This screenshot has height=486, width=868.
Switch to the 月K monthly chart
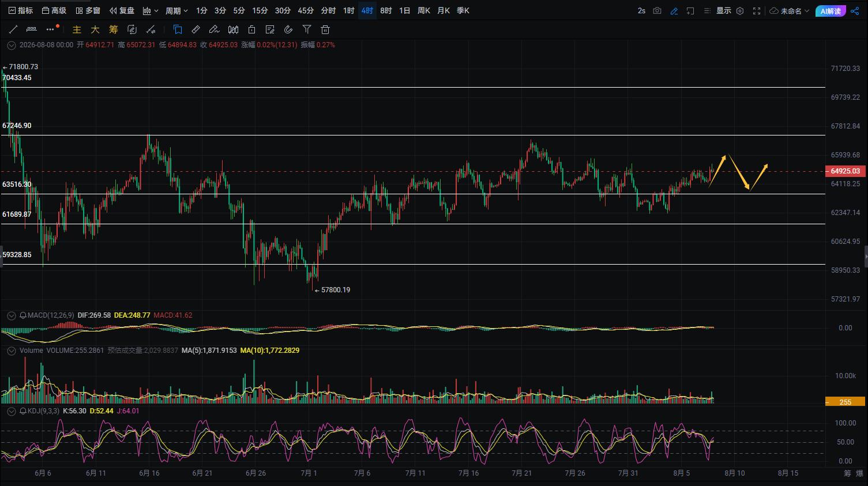[444, 10]
